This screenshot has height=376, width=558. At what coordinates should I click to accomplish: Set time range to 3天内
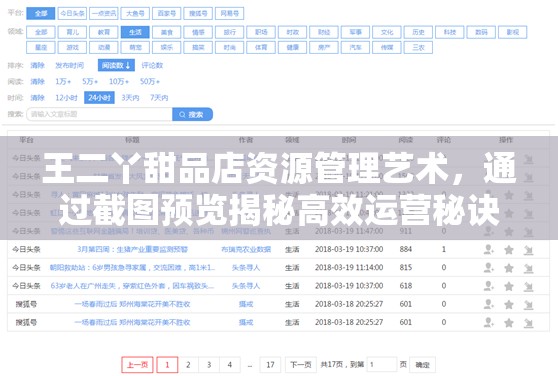click(130, 98)
